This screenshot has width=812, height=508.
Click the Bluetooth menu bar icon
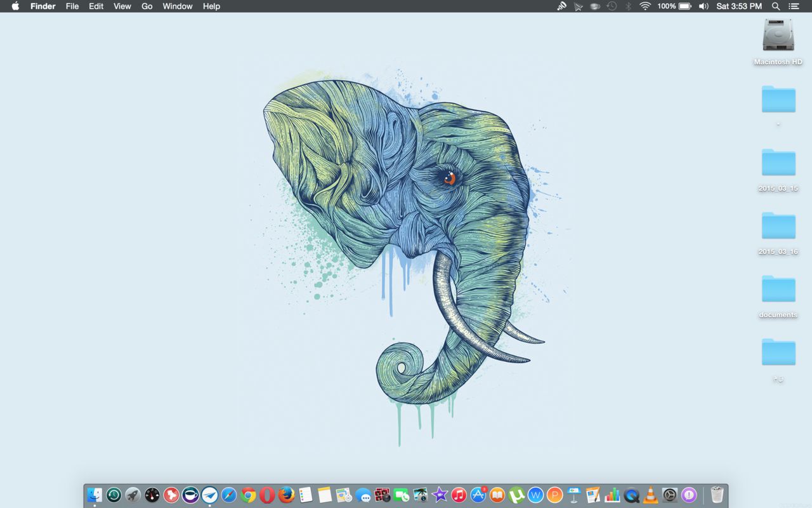(629, 6)
